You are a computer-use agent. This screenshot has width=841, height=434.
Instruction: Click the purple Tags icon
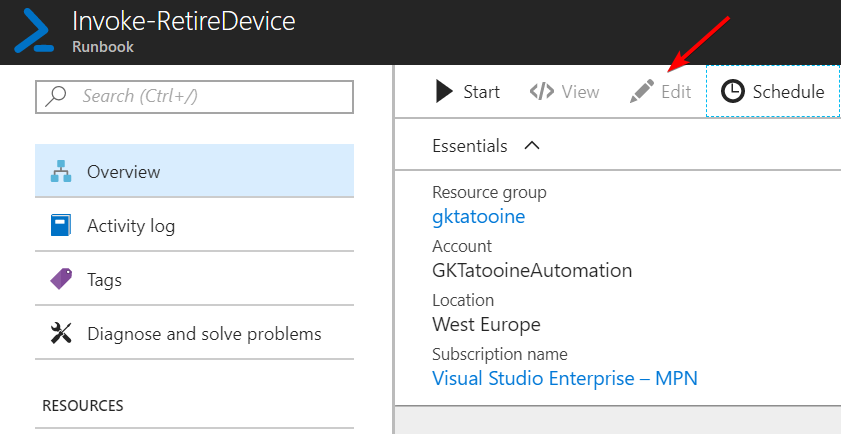61,279
